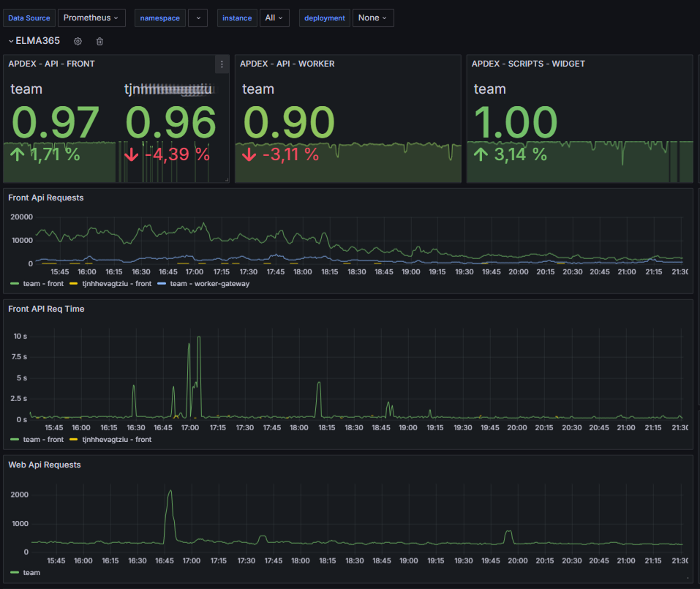The image size is (700, 589).
Task: Toggle team series in Web Api Requests legend
Action: [31, 572]
